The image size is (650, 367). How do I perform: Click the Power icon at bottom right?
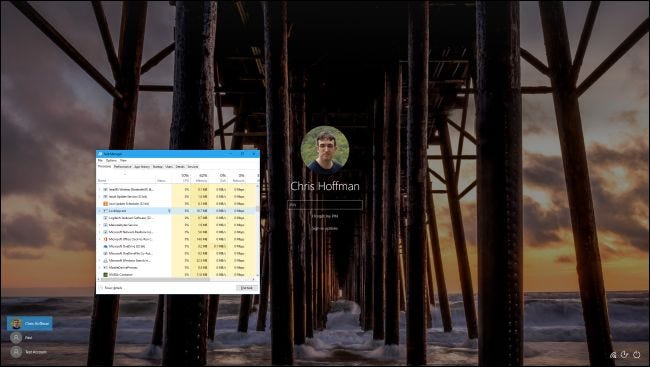[637, 355]
